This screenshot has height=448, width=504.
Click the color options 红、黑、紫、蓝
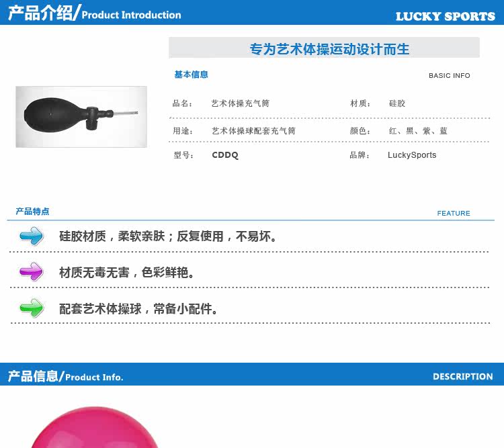pyautogui.click(x=418, y=131)
